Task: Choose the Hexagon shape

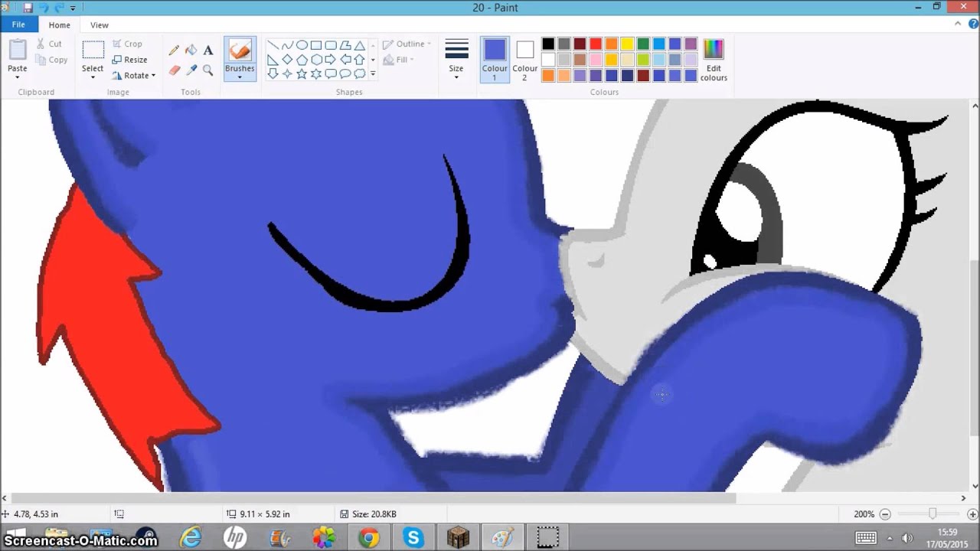Action: coord(316,60)
